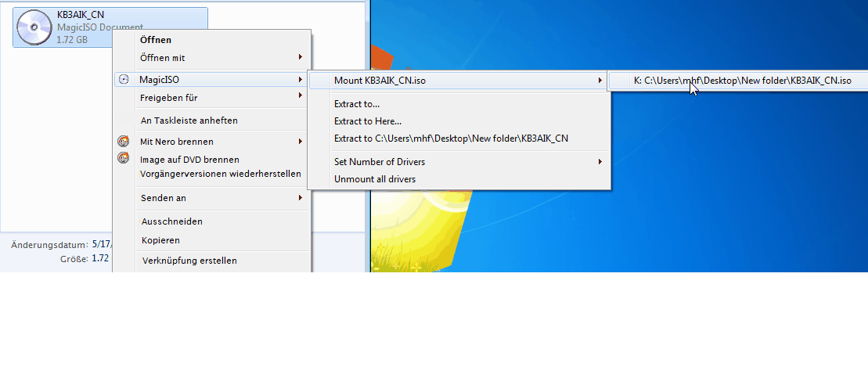868x385 pixels.
Task: Expand the arrow next to Öffnen mit
Action: coord(300,57)
